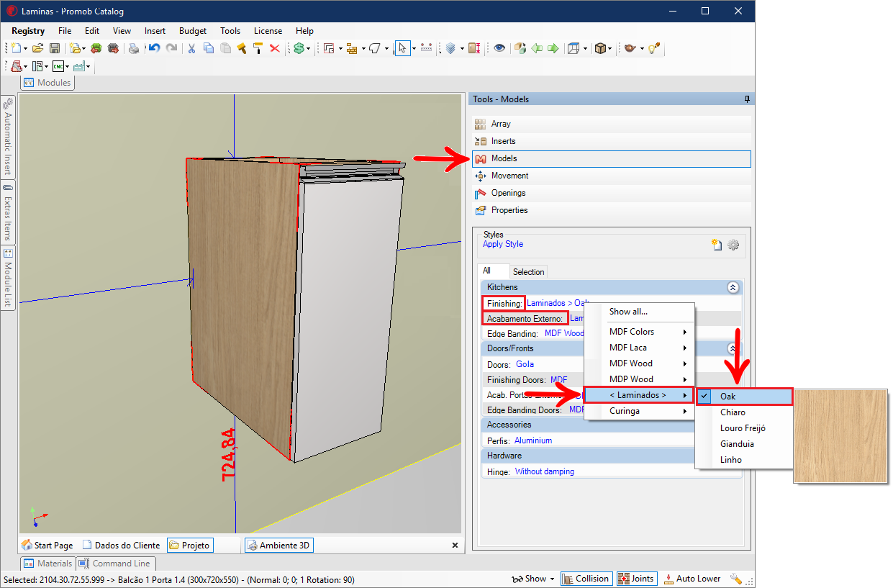Open the Budget menu

pyautogui.click(x=193, y=31)
